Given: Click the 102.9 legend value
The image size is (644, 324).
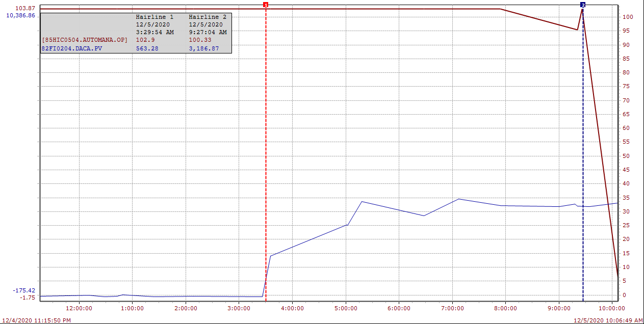Looking at the screenshot, I should tap(145, 40).
